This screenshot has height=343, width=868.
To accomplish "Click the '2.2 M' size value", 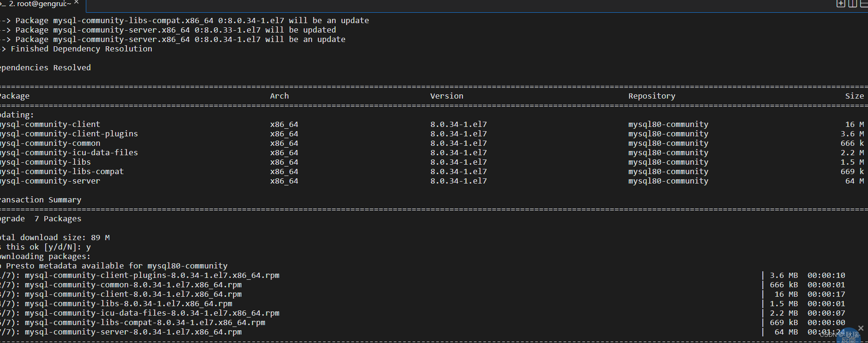I will click(x=852, y=152).
